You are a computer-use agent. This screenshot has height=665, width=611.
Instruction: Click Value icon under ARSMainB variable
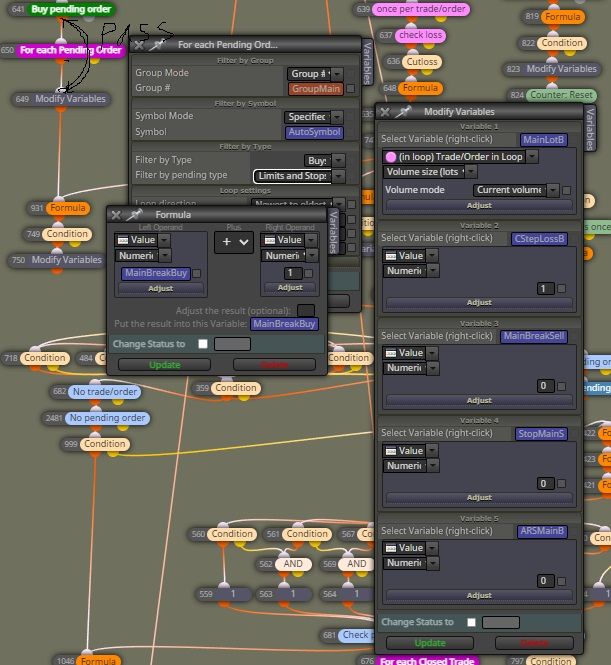point(391,548)
